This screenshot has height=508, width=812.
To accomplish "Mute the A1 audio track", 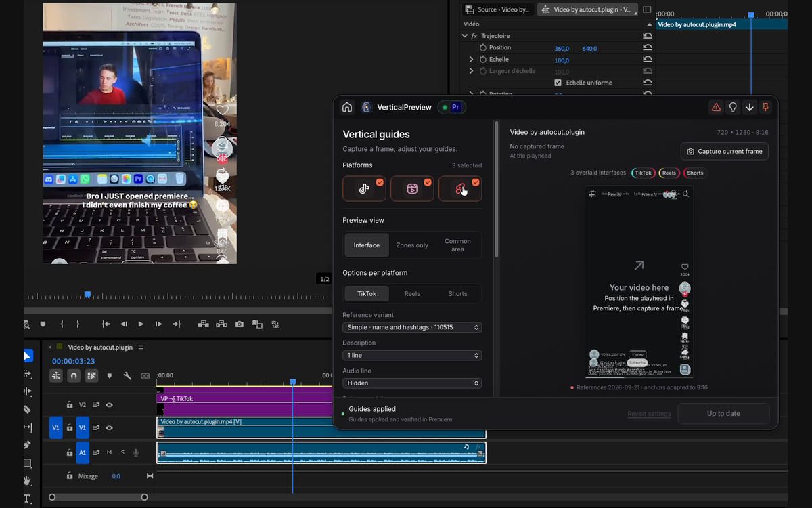I will coord(109,452).
